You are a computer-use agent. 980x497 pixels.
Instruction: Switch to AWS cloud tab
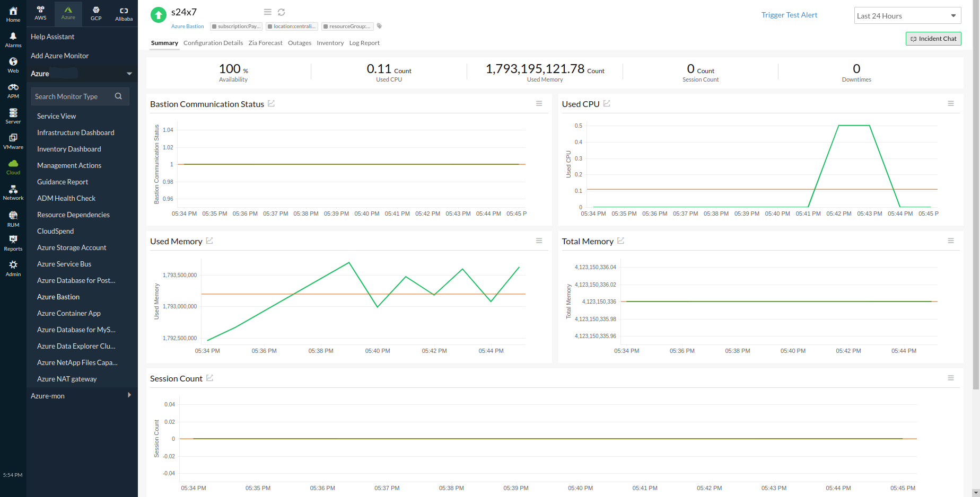tap(40, 14)
